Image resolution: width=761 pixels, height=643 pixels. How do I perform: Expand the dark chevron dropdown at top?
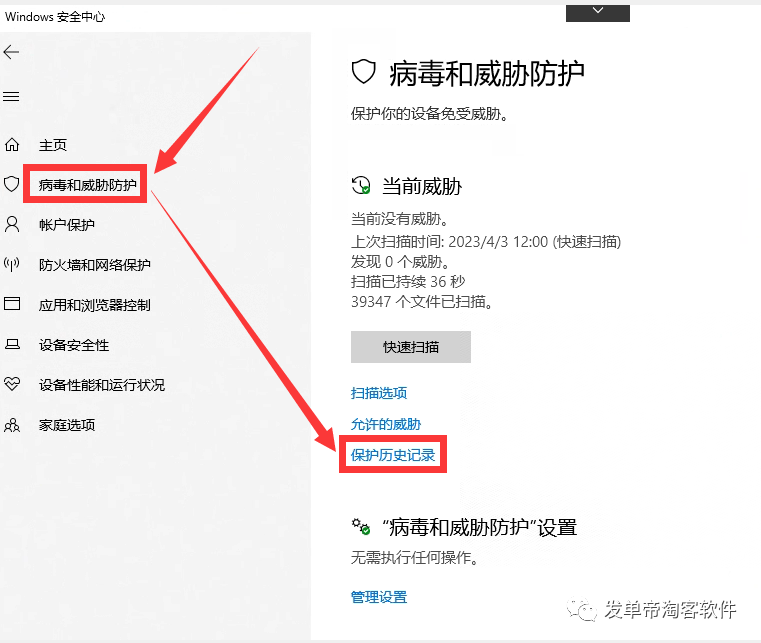coord(598,13)
